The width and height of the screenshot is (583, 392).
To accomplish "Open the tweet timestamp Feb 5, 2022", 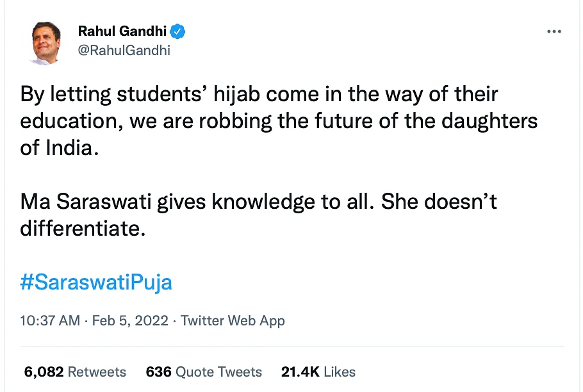I will coord(130,320).
